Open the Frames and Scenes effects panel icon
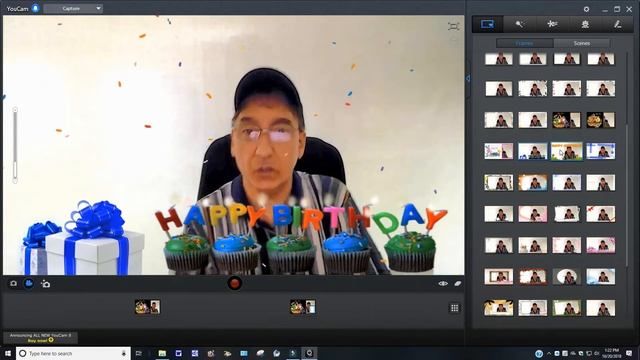This screenshot has width=640, height=360. point(487,24)
